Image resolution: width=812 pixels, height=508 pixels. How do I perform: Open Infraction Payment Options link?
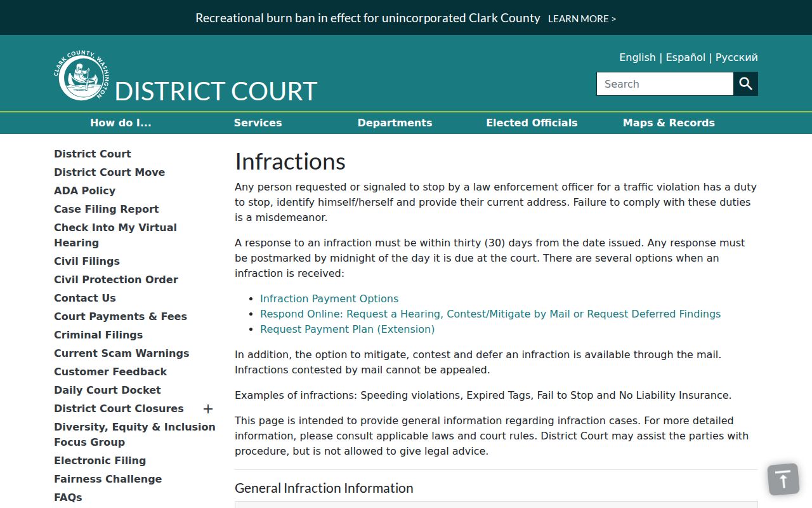coord(329,298)
